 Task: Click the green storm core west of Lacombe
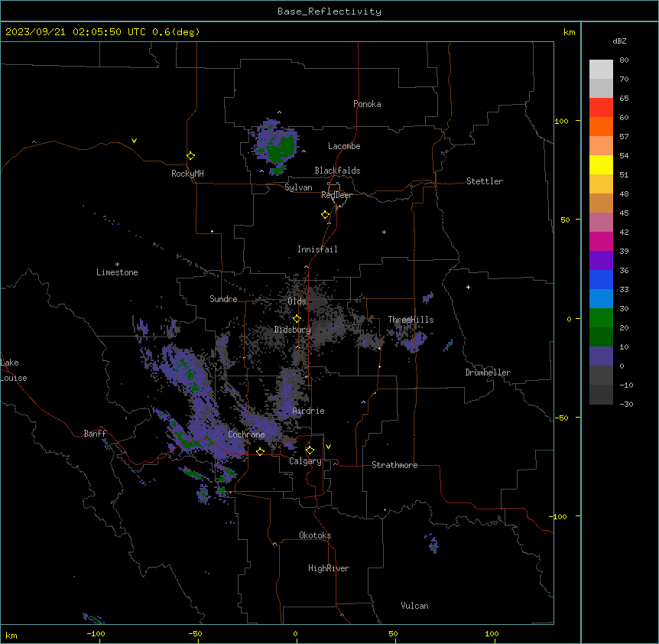(281, 149)
